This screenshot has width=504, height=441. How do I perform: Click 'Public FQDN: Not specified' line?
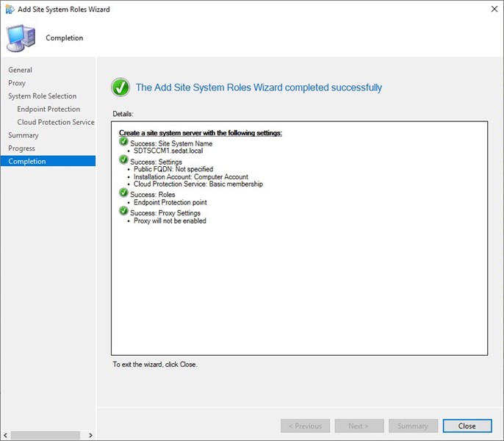173,169
